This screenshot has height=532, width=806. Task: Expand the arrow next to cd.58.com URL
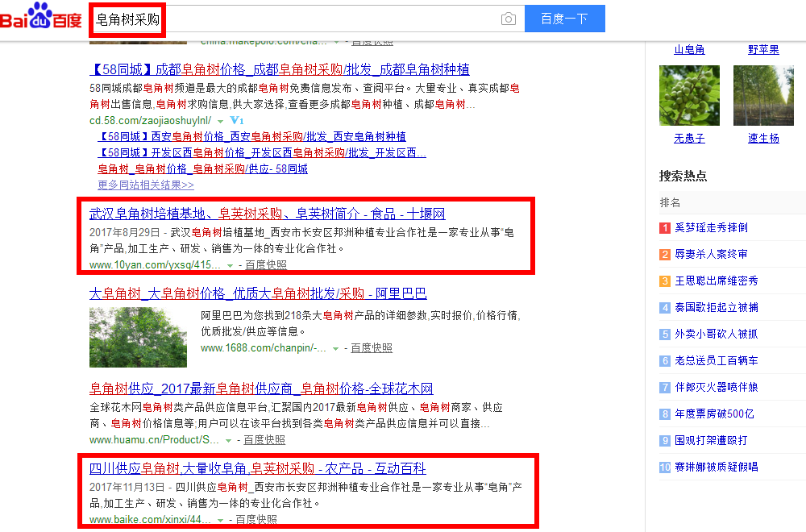tap(221, 121)
